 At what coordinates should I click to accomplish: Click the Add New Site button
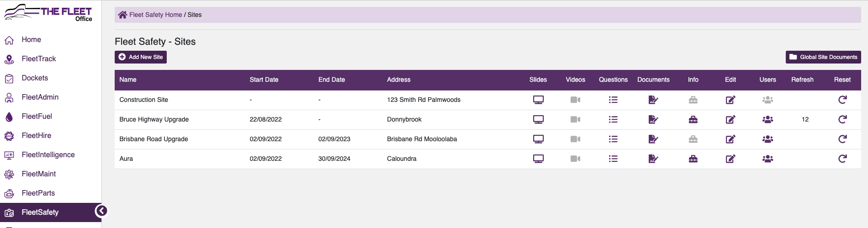(x=141, y=57)
